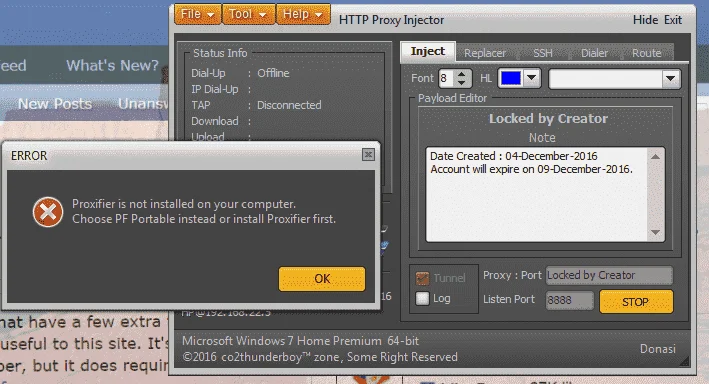
Task: Click What's New? in browser window
Action: [112, 66]
